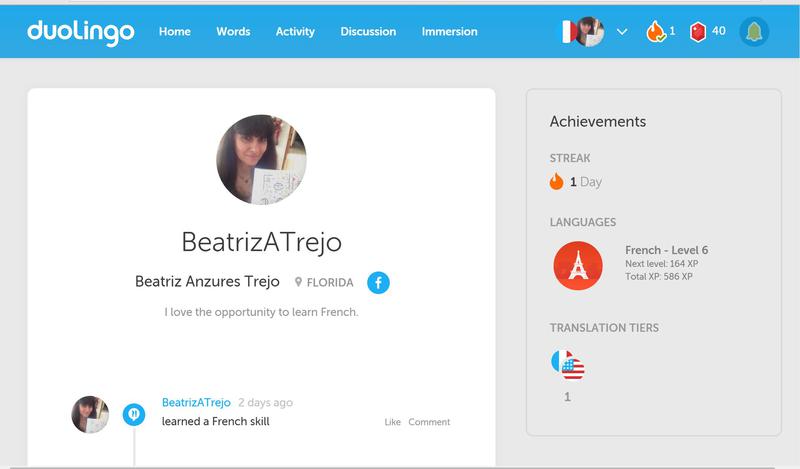Open the header profile avatar
This screenshot has height=469, width=800.
[x=591, y=32]
